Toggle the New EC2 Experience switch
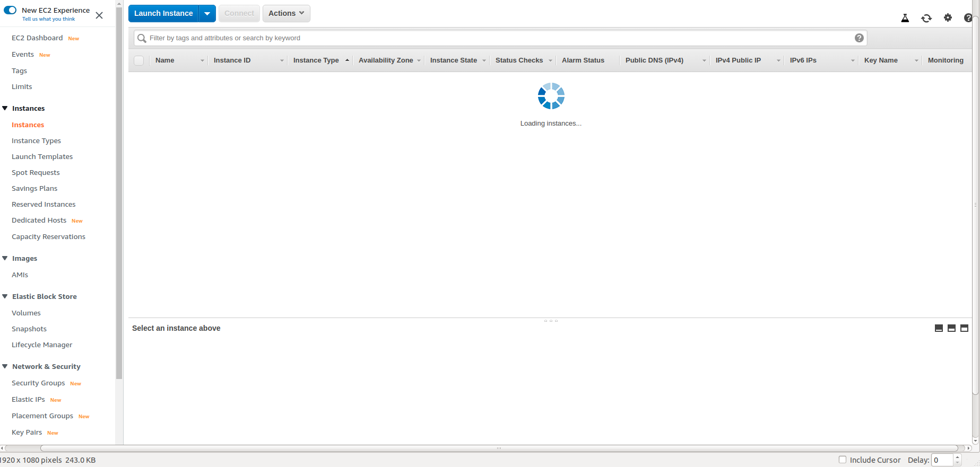Image resolution: width=980 pixels, height=467 pixels. [10, 10]
